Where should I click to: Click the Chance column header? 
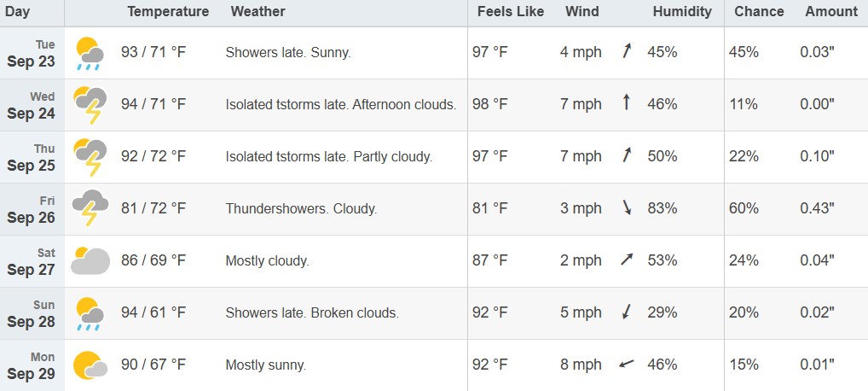tap(759, 12)
